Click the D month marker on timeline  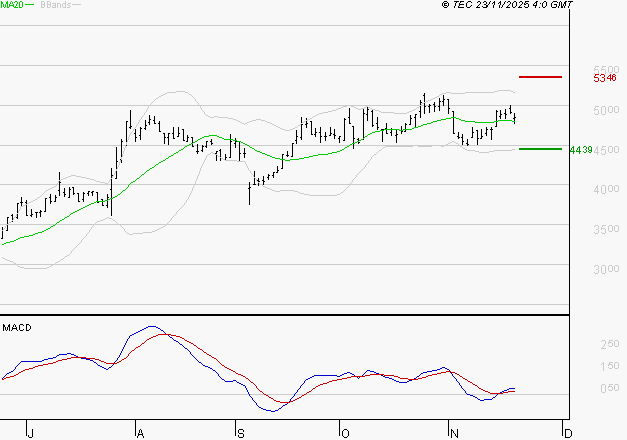tap(568, 433)
